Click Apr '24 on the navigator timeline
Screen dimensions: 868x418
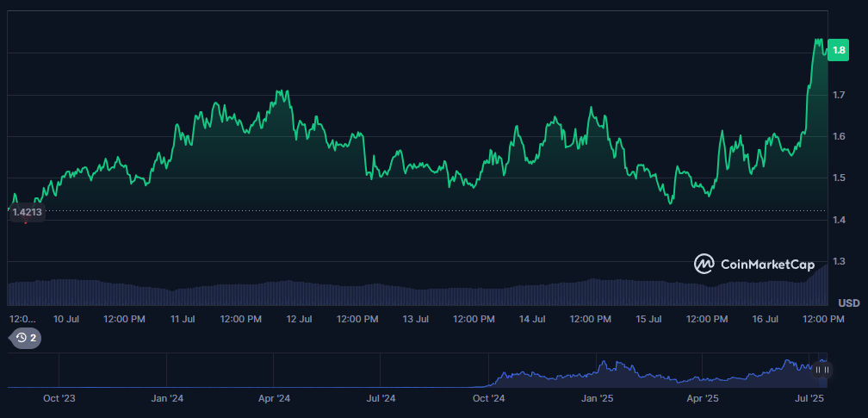274,398
